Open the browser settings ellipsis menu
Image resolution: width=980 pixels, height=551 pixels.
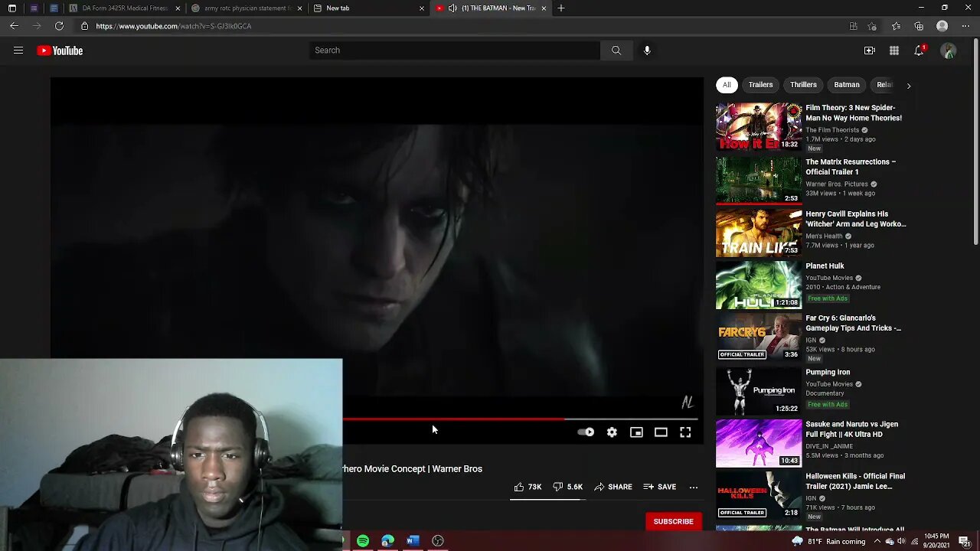[x=965, y=26]
